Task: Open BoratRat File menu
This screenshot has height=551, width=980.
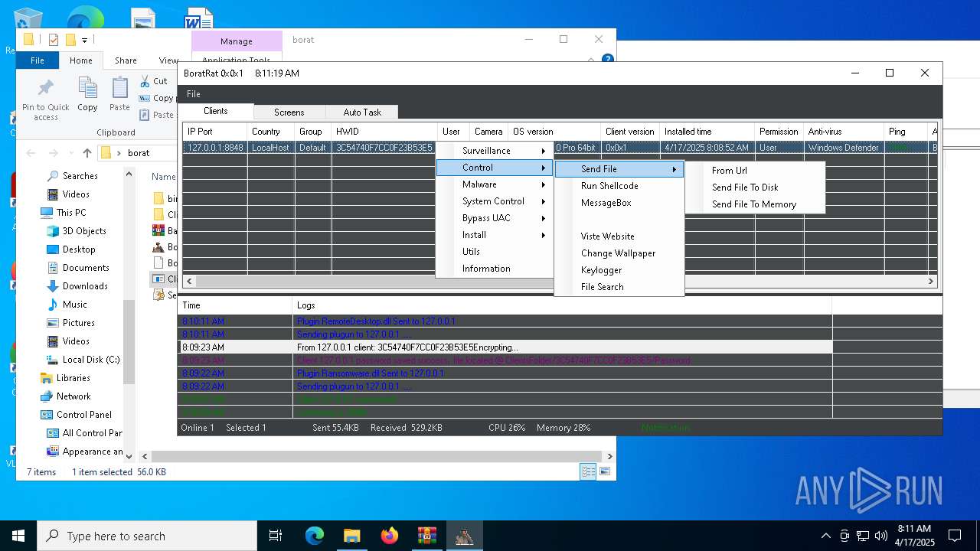Action: [194, 94]
